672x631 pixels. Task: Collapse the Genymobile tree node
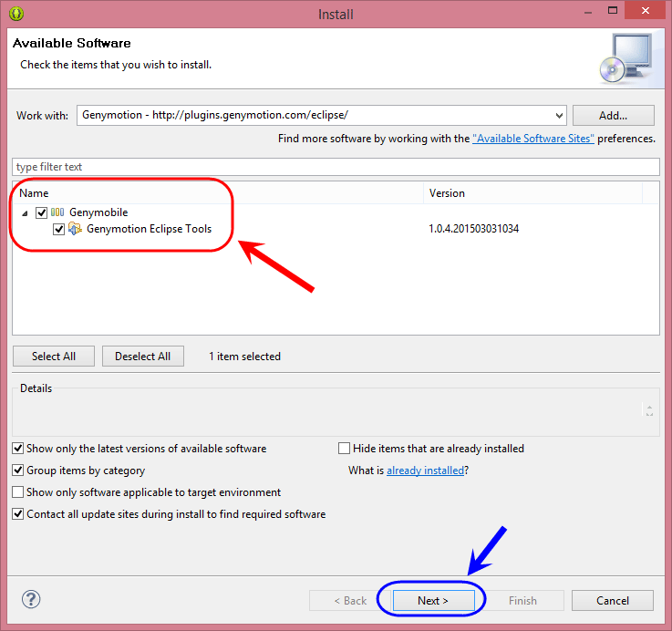[25, 213]
